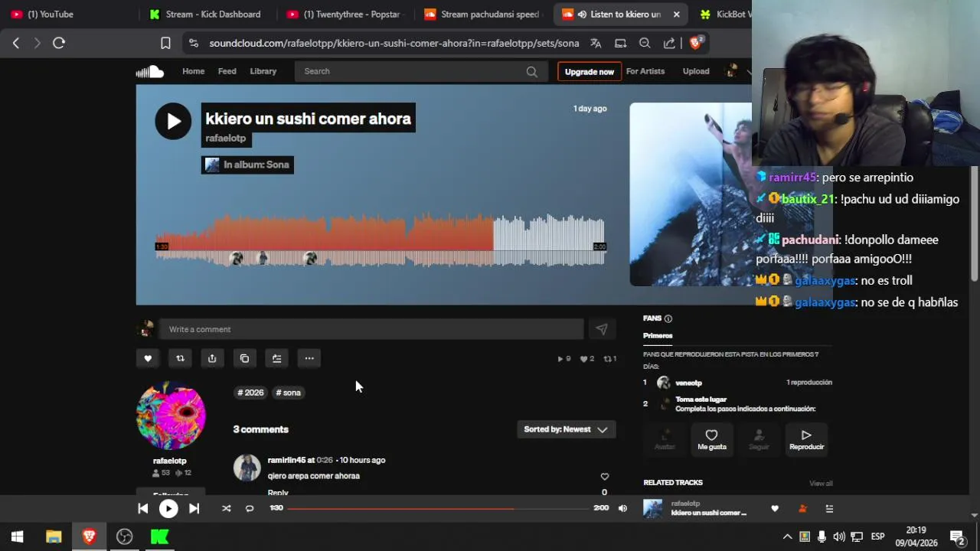Like the track with the heart button
The height and width of the screenshot is (551, 980).
tap(148, 358)
